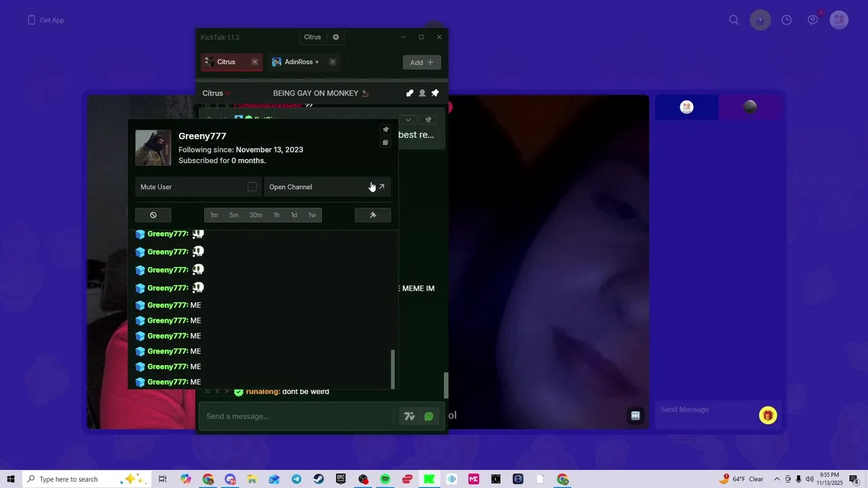
Task: Open Telegram from the taskbar
Action: pyautogui.click(x=296, y=479)
